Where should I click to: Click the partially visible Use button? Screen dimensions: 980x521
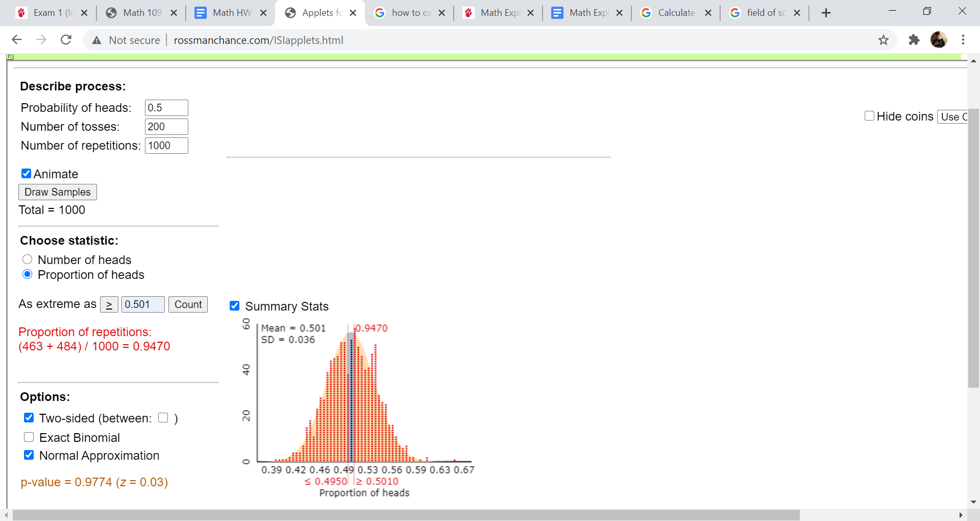[x=952, y=116]
